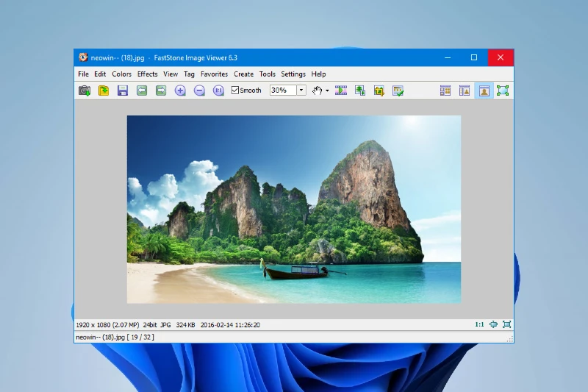588x392 pixels.
Task: Open the hand tool dropdown arrow
Action: click(x=327, y=90)
